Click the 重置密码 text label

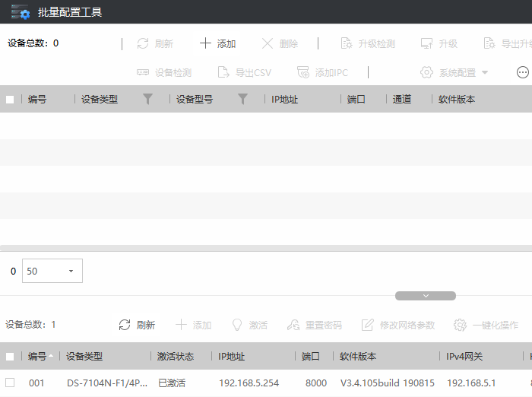click(323, 326)
